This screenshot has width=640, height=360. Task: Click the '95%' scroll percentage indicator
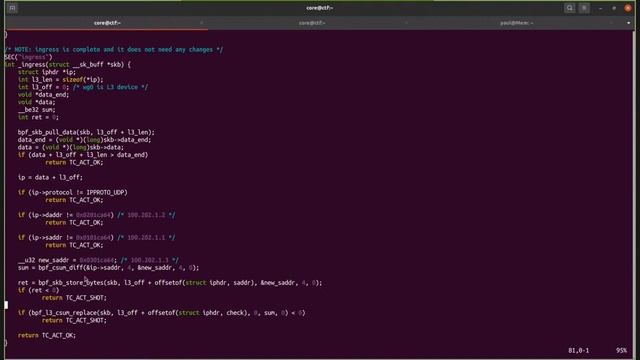621,351
